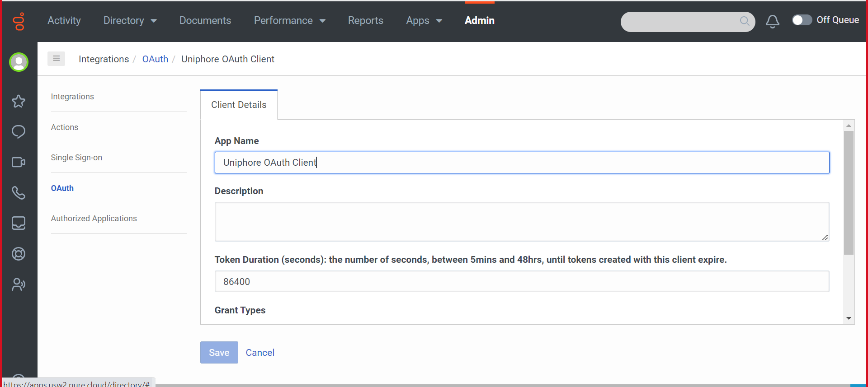The height and width of the screenshot is (387, 868).
Task: Open the Inbox tray icon in sidebar
Action: tap(19, 223)
